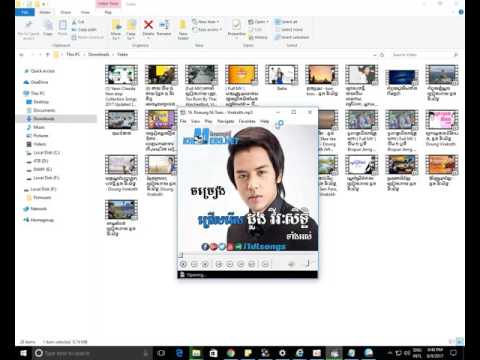Click the Cortana search box on taskbar

92,353
